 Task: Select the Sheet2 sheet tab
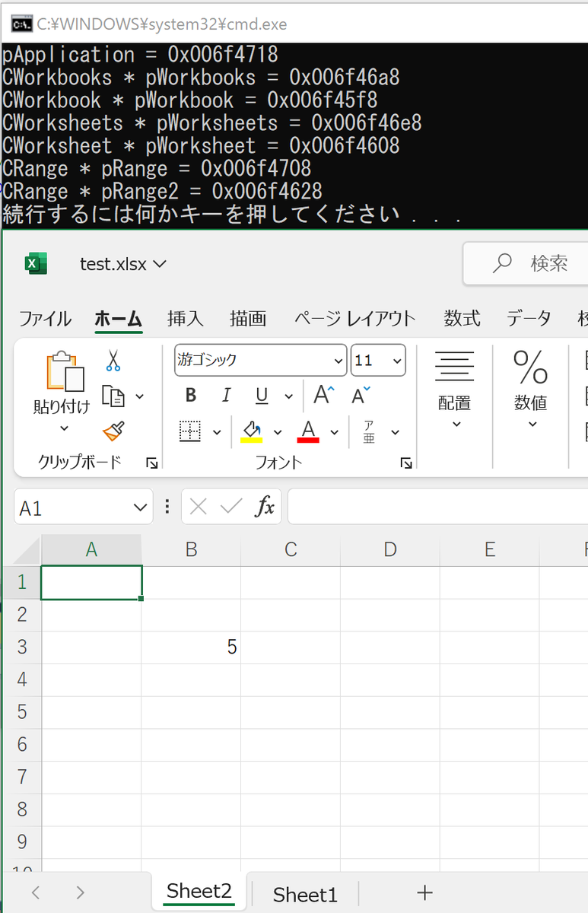pyautogui.click(x=199, y=891)
